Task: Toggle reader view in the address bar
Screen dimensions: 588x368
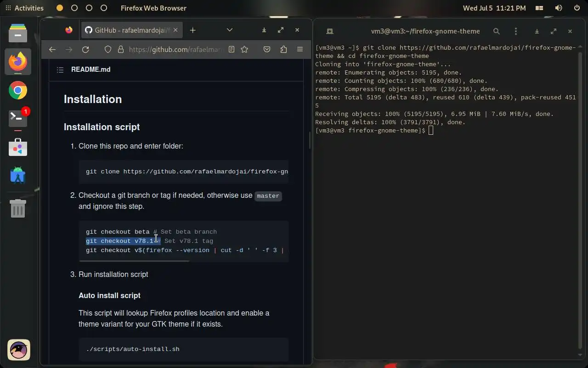Action: coord(232,49)
